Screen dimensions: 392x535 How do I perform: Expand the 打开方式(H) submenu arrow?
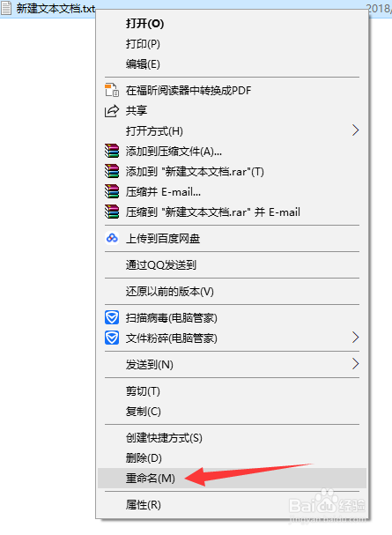click(356, 130)
